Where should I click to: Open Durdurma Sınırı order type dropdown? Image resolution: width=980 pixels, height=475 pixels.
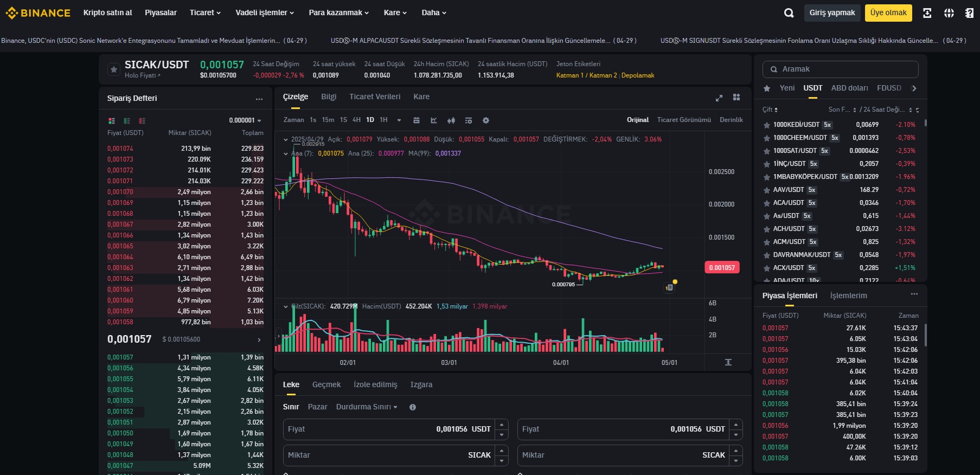pos(367,407)
